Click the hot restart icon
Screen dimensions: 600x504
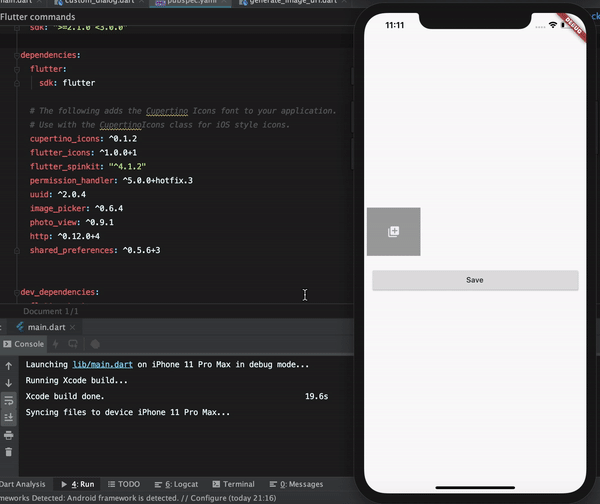[73, 344]
